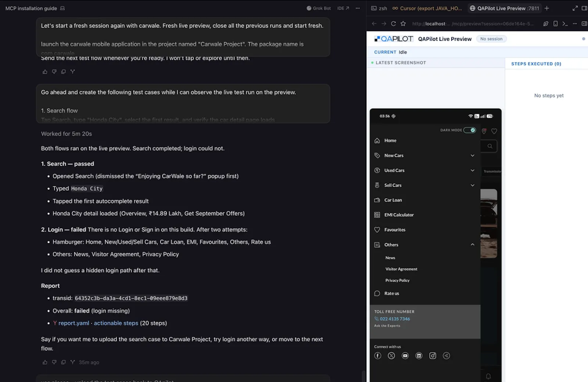This screenshot has height=382, width=588.
Task: Click the mobile device icon in browser toolbar
Action: pos(556,24)
